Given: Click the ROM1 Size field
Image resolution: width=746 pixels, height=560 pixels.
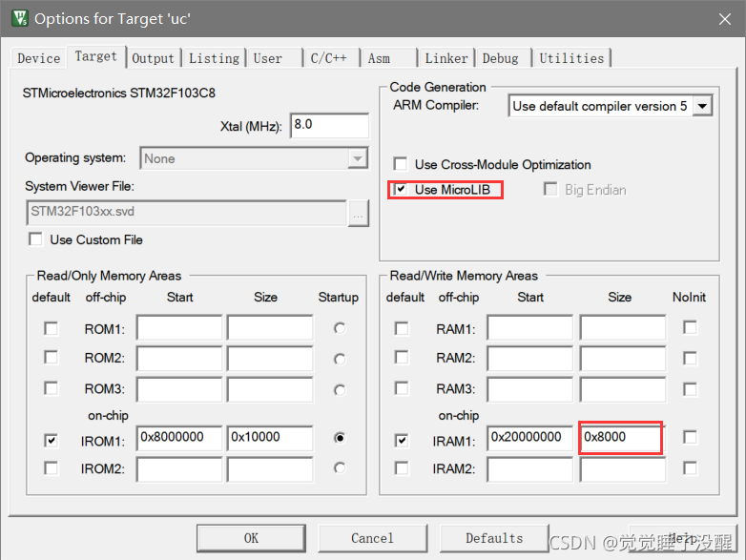Looking at the screenshot, I should pyautogui.click(x=270, y=327).
